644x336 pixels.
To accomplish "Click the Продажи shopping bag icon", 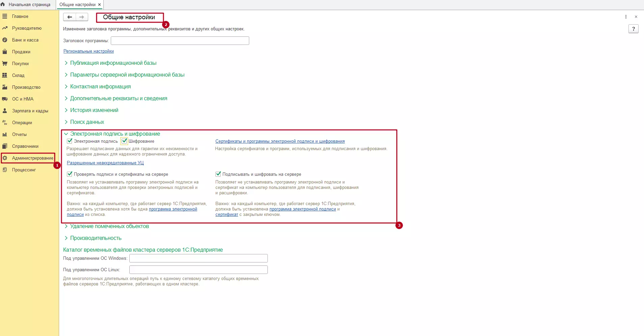I will click(5, 52).
